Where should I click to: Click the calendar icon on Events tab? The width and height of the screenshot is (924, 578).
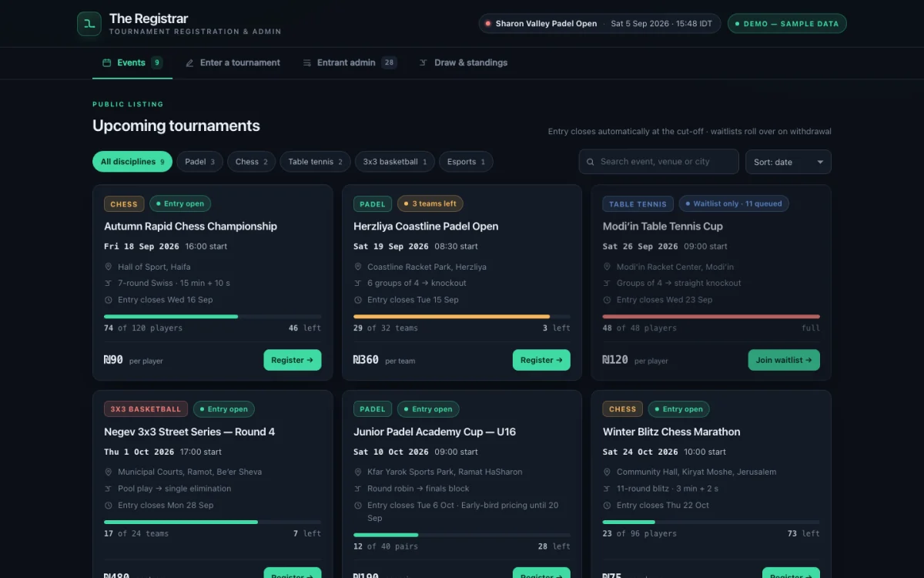click(107, 63)
